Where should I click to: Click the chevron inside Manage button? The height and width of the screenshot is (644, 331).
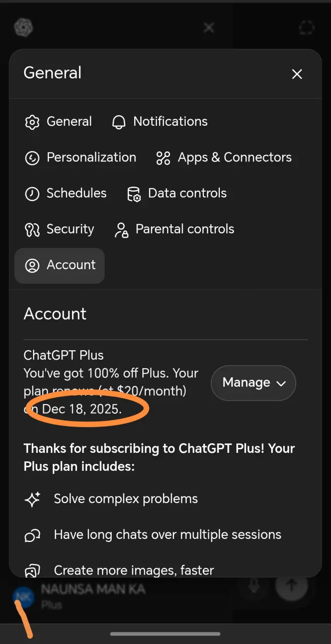pos(281,383)
